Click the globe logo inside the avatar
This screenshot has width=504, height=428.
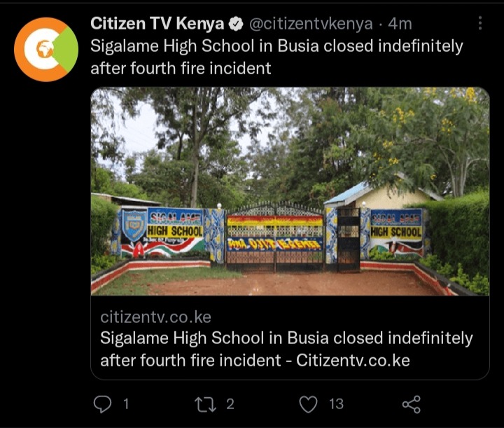pyautogui.click(x=45, y=49)
